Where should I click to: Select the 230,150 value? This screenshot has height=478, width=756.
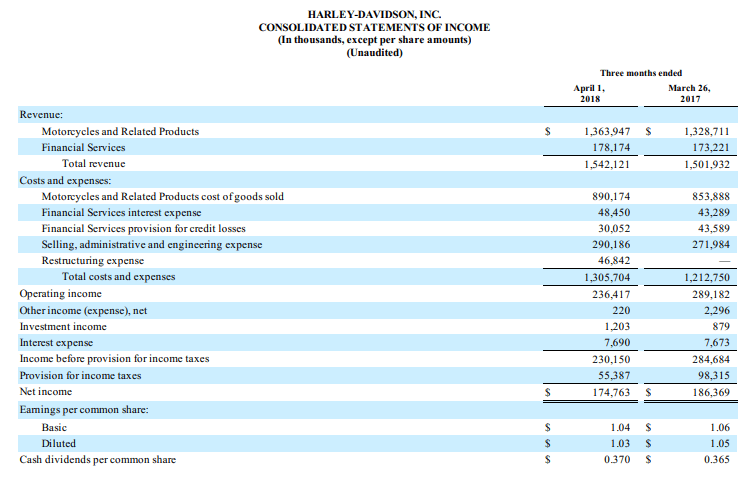point(611,359)
